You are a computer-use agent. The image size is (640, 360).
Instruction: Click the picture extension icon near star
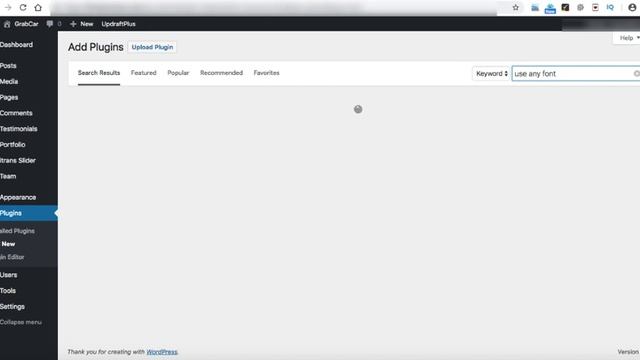click(535, 7)
